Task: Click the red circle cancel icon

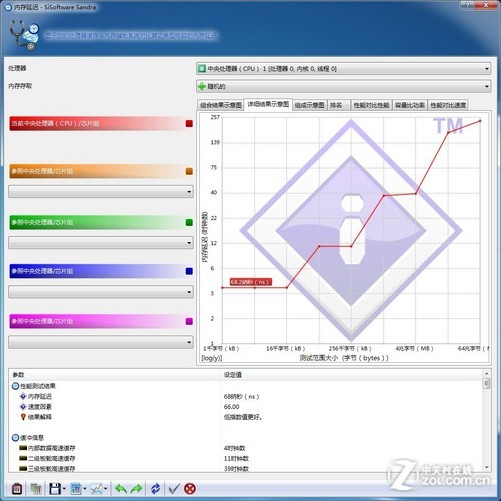Action: [190, 489]
